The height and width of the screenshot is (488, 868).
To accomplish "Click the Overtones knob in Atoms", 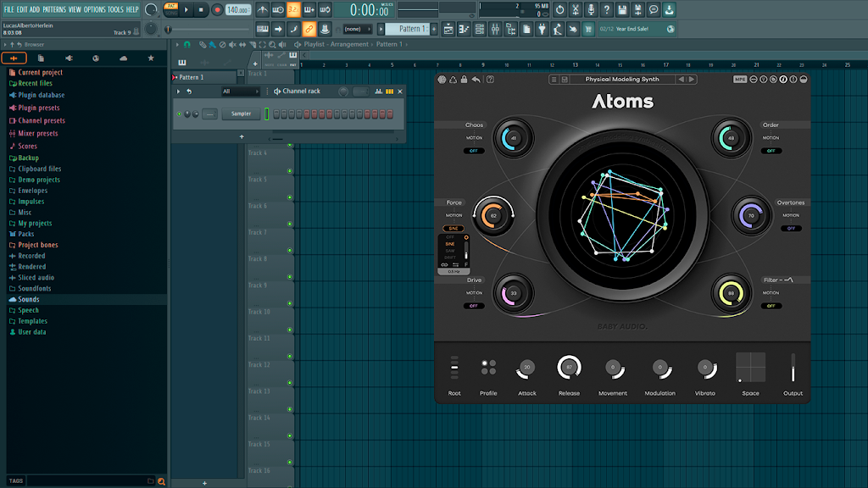I will (751, 216).
